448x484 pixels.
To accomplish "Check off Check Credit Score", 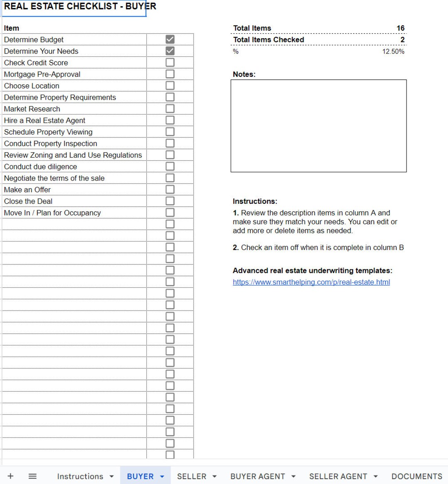I will point(170,62).
